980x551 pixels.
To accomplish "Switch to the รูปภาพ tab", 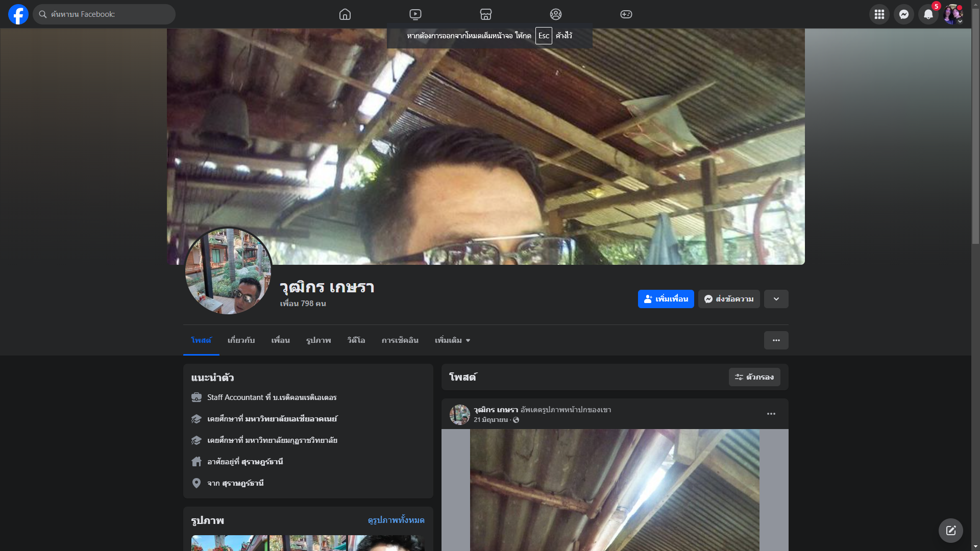I will tap(318, 340).
